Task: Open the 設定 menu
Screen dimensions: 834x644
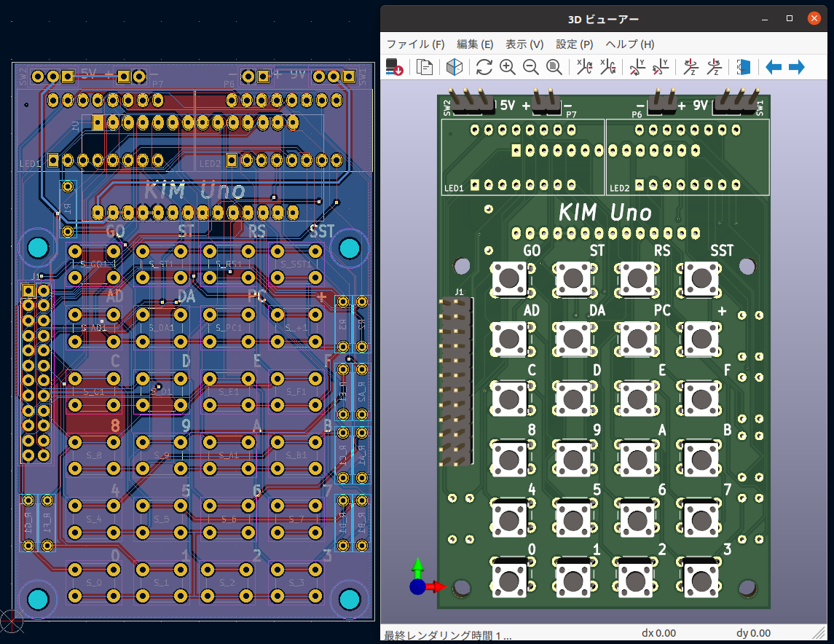Action: 574,44
